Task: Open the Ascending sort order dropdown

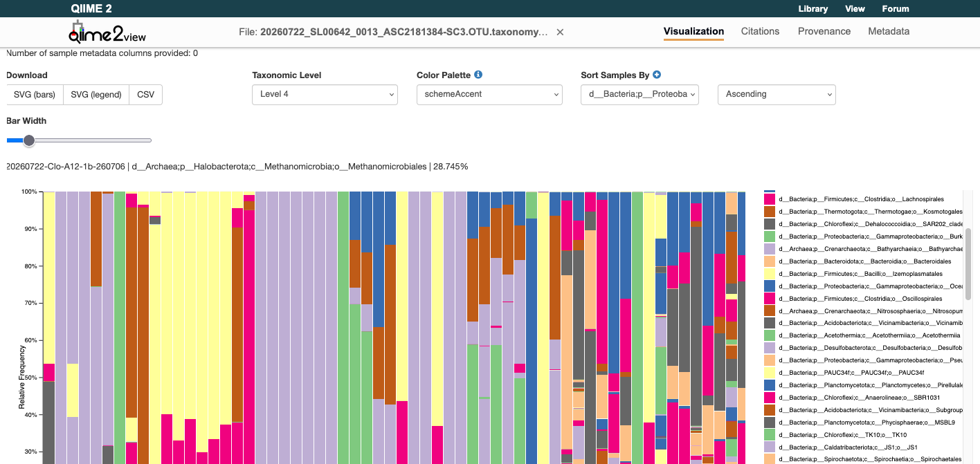Action: coord(777,94)
